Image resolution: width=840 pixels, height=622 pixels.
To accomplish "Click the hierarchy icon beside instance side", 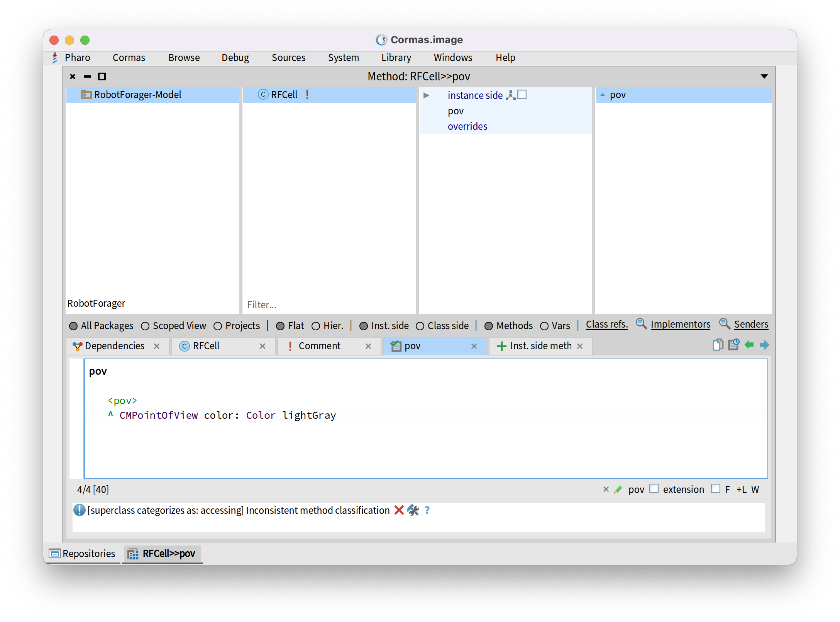I will (510, 95).
